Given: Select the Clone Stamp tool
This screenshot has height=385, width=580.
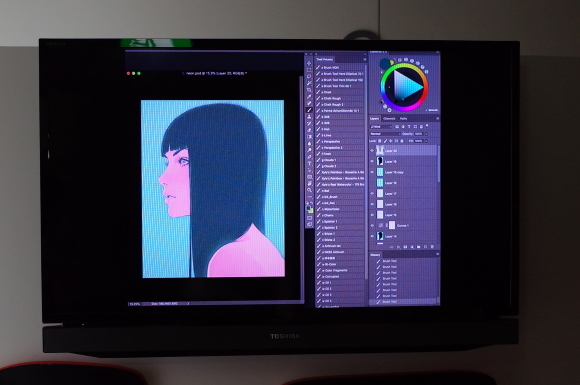Looking at the screenshot, I should tap(309, 116).
